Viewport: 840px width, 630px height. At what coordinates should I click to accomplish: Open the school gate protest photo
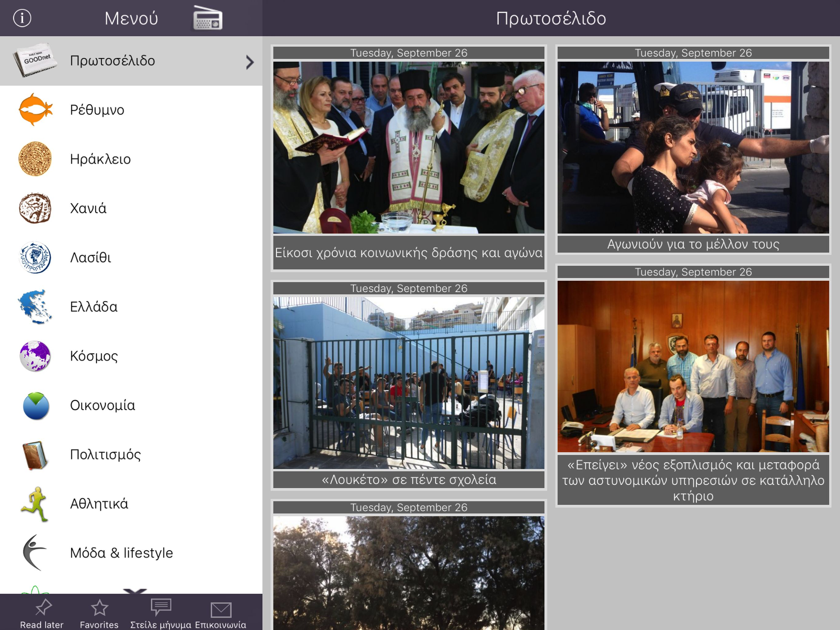click(409, 383)
